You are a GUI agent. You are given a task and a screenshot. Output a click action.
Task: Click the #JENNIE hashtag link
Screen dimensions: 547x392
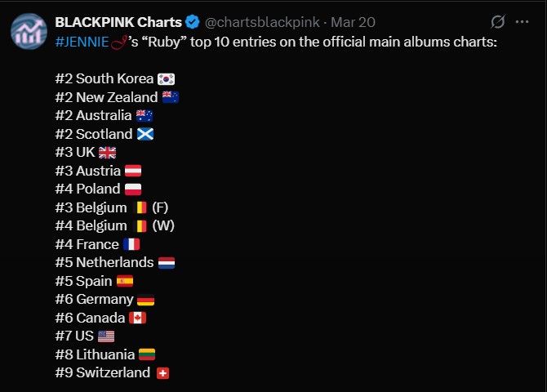tap(82, 42)
